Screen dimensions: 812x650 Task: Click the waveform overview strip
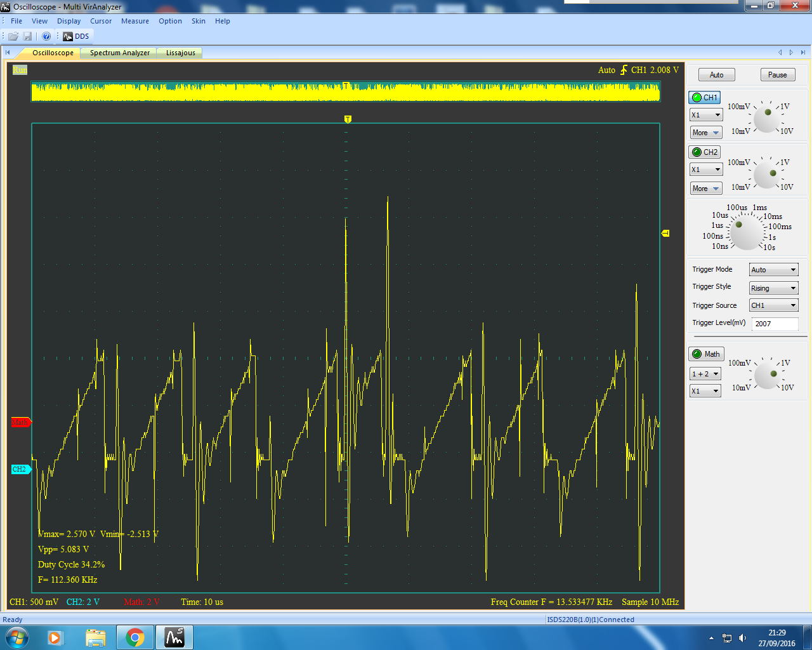point(346,92)
